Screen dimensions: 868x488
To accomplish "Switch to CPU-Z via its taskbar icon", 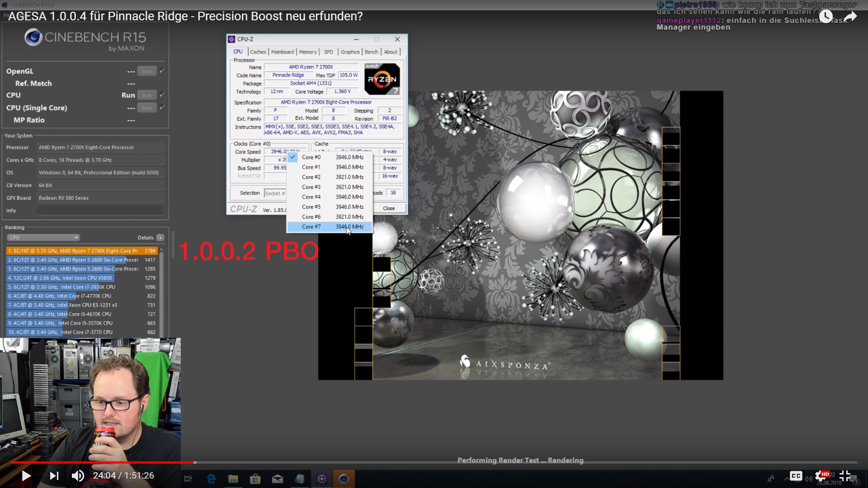I will pyautogui.click(x=321, y=479).
